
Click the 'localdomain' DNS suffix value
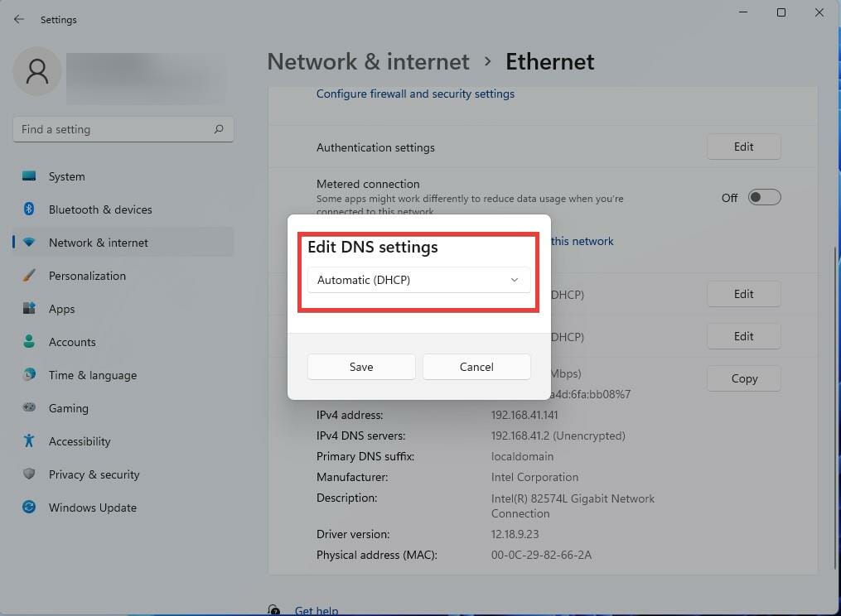pyautogui.click(x=522, y=456)
